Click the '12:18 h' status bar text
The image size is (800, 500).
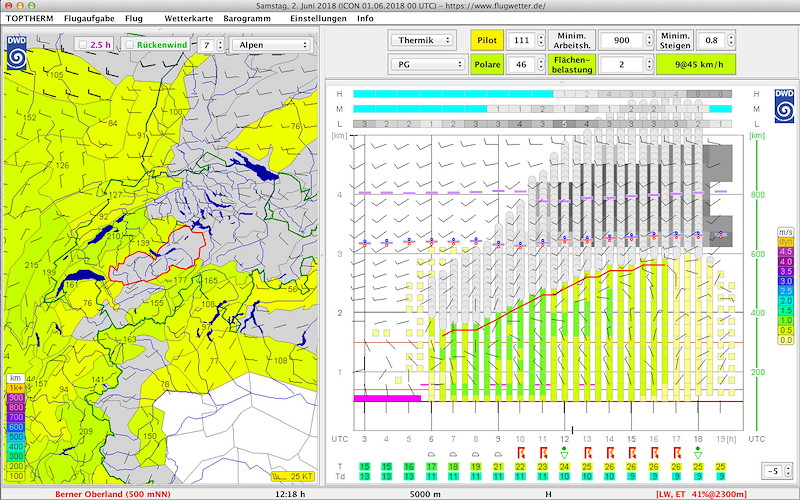(x=289, y=494)
